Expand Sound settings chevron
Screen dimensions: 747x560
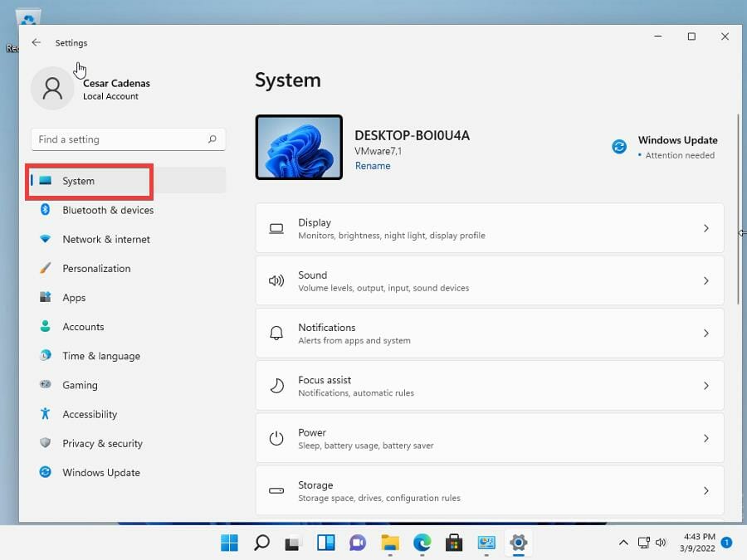click(706, 281)
